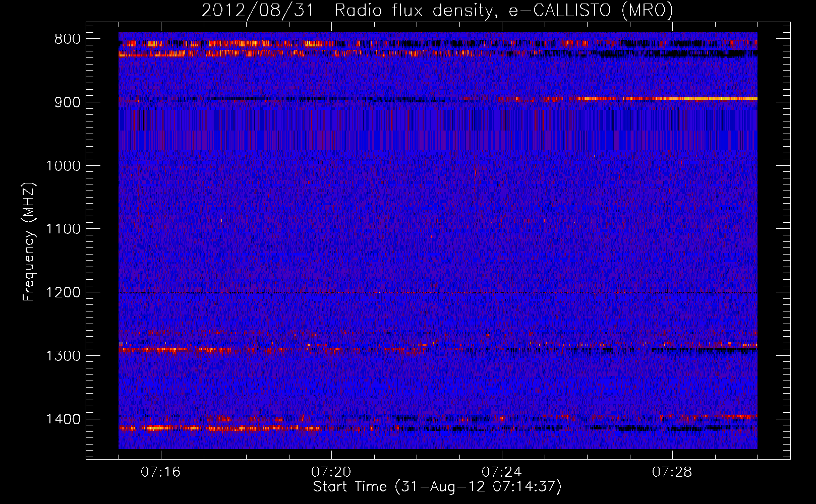Viewport: 816px width, 504px height.
Task: Click the 800 frequency tick label
Action: (68, 39)
